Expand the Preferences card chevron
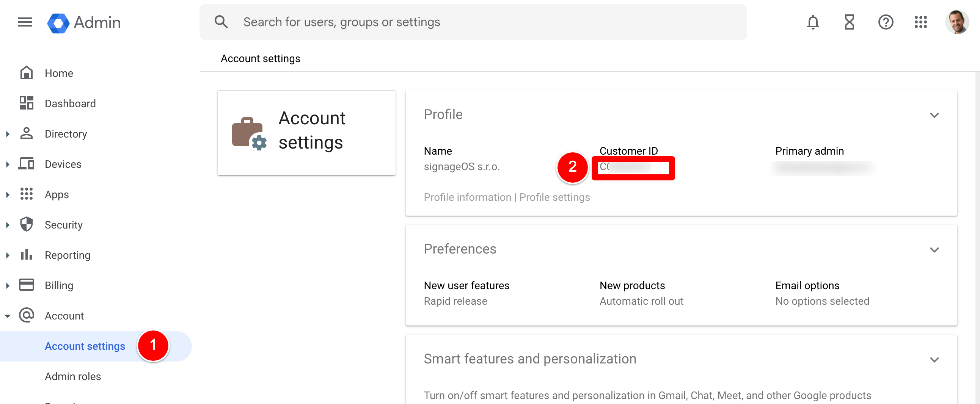980x404 pixels. [934, 250]
